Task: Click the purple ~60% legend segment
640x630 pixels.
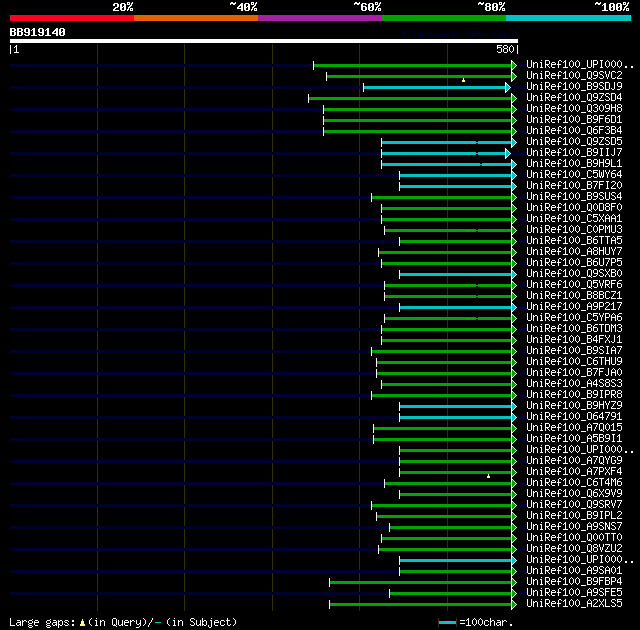Action: [x=320, y=18]
